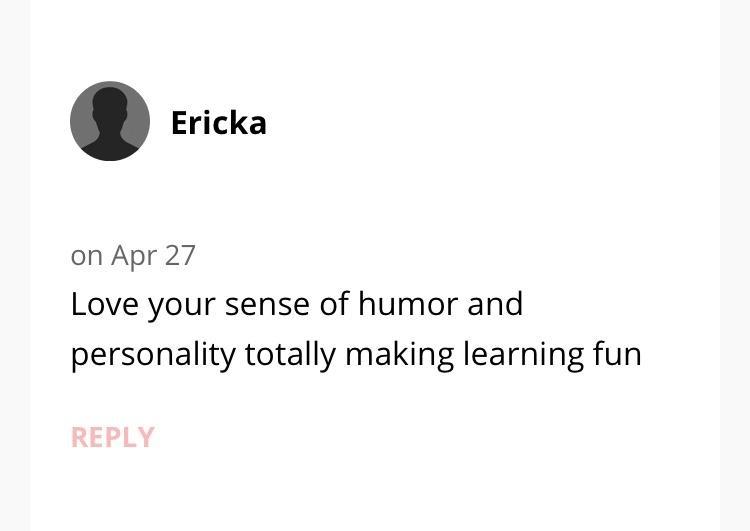Click the word 'of' in the comment
The image size is (750, 531).
click(x=333, y=304)
